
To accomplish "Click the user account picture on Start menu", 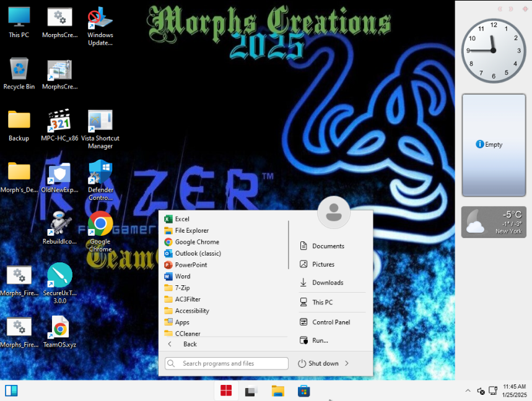I will (x=334, y=212).
